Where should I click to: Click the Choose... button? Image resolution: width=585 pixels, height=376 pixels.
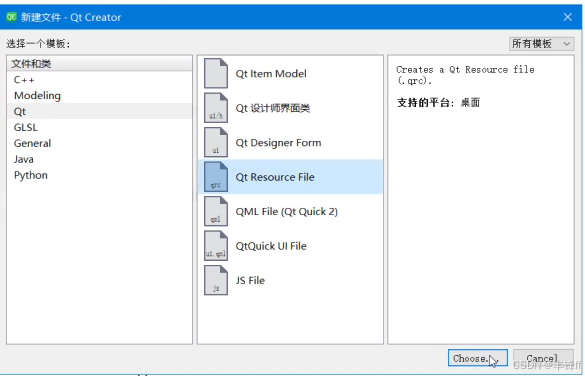click(478, 358)
